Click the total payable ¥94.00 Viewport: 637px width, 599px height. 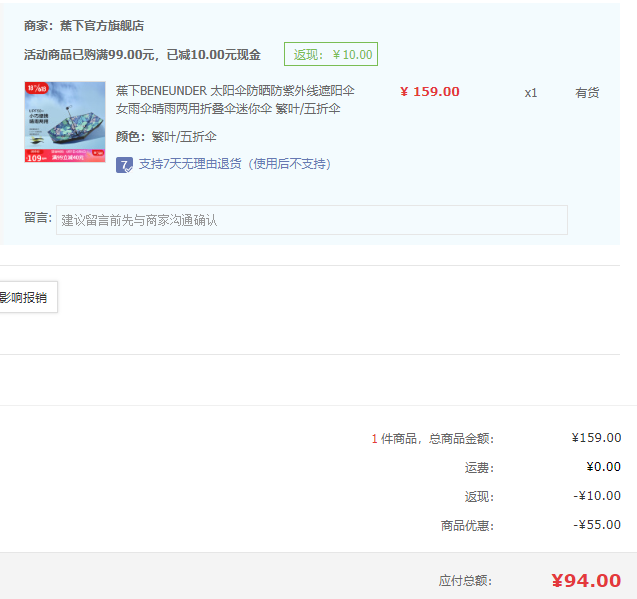pos(586,580)
